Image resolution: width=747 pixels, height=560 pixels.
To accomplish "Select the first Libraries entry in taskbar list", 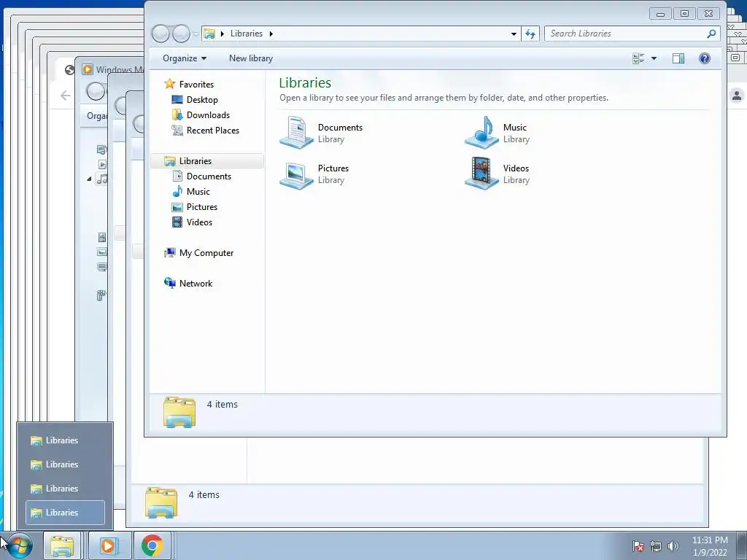I will tap(65, 440).
